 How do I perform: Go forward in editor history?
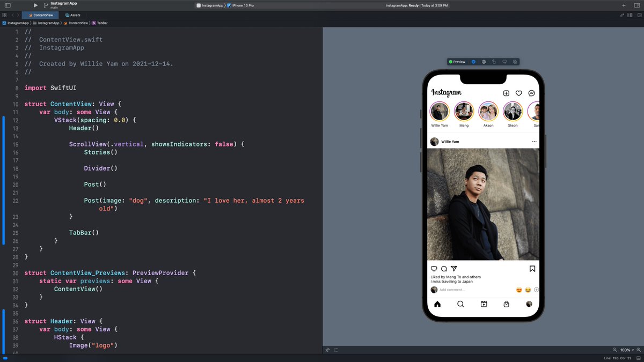19,15
